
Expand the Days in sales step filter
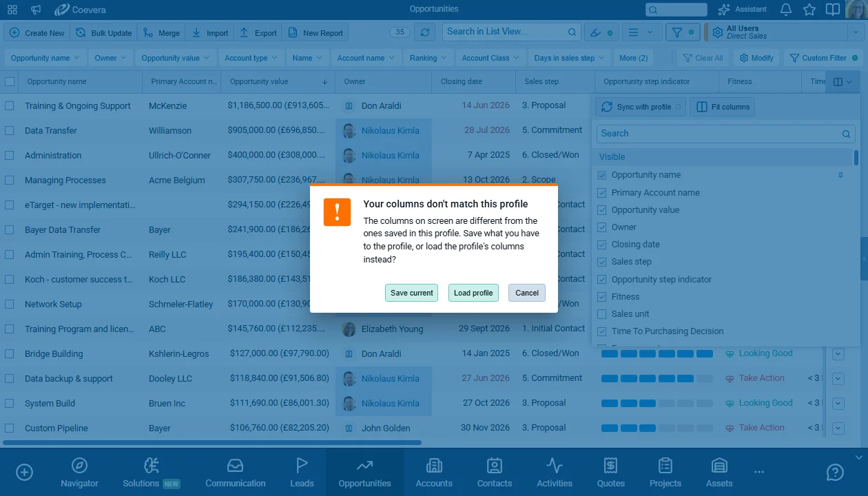click(x=569, y=58)
